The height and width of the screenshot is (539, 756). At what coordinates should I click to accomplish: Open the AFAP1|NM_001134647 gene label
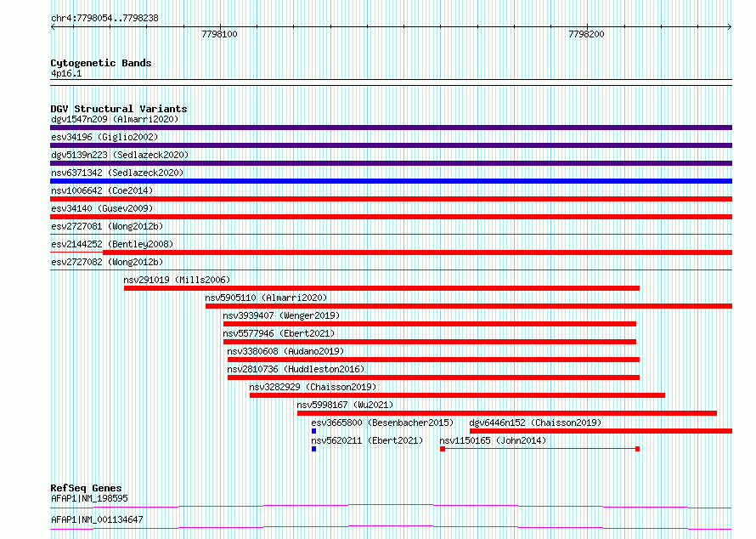(x=97, y=519)
